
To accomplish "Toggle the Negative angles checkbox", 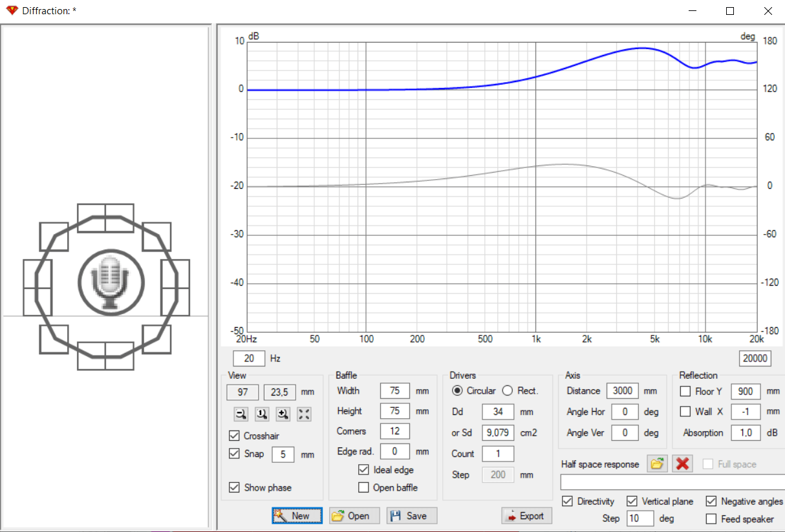I will 711,501.
